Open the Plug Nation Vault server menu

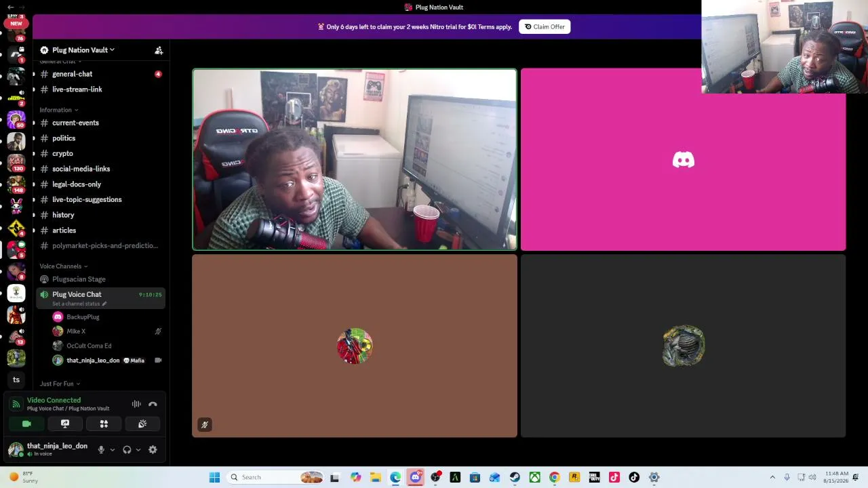pyautogui.click(x=83, y=50)
